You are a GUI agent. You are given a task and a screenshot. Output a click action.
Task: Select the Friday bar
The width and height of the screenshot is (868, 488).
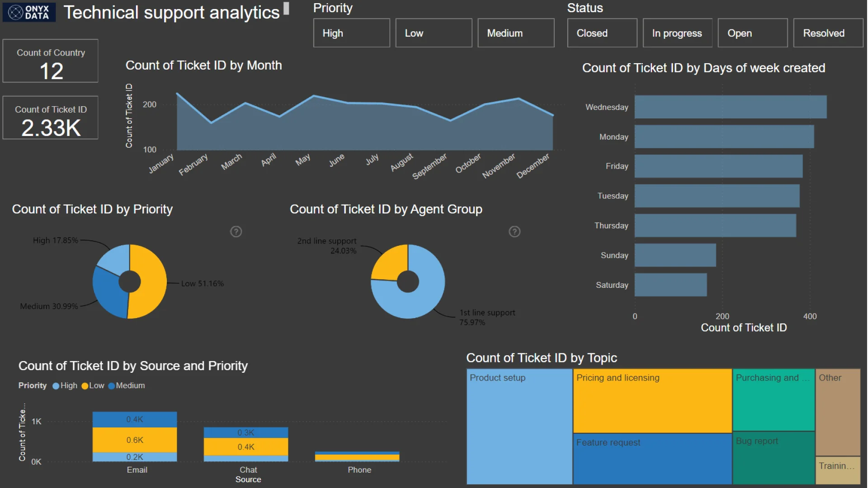click(x=718, y=166)
